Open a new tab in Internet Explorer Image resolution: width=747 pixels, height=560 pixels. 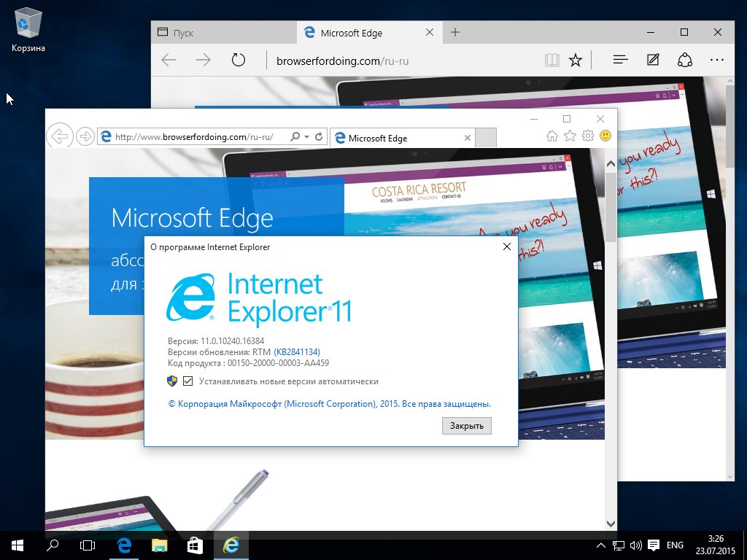click(x=486, y=138)
